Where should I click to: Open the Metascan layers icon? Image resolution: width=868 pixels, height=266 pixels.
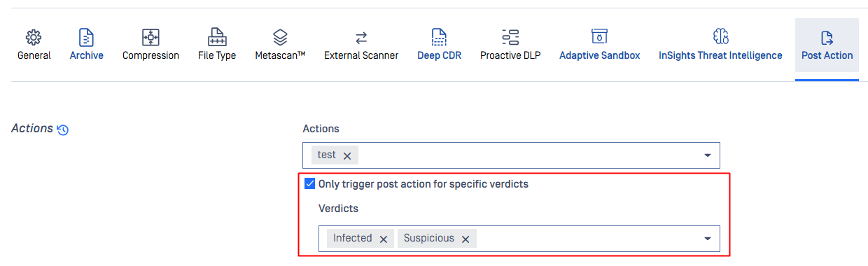(280, 37)
